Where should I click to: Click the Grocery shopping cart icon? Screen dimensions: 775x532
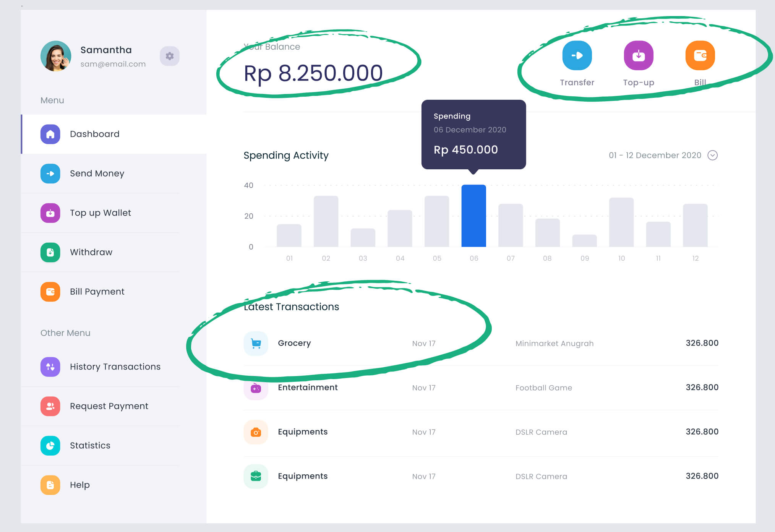tap(256, 343)
